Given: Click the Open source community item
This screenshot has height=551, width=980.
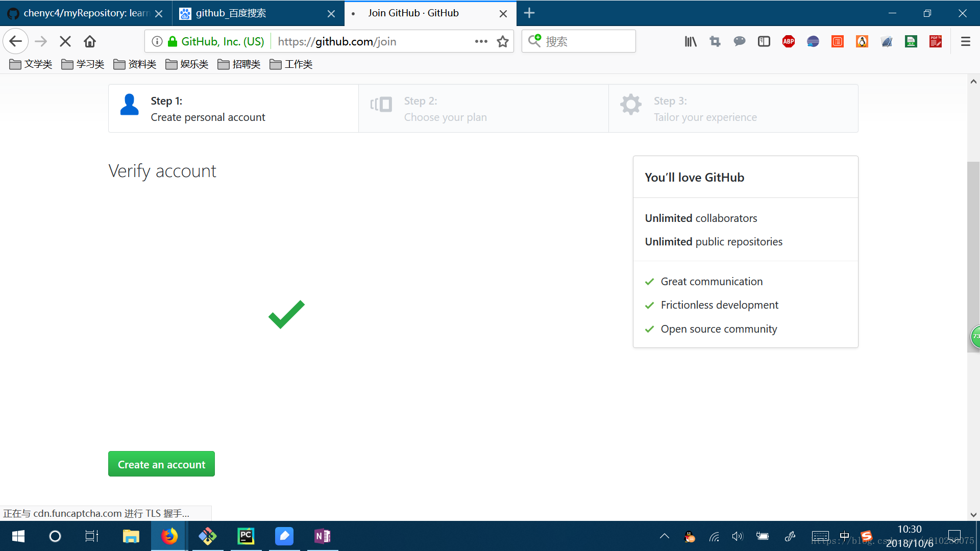Looking at the screenshot, I should 719,329.
